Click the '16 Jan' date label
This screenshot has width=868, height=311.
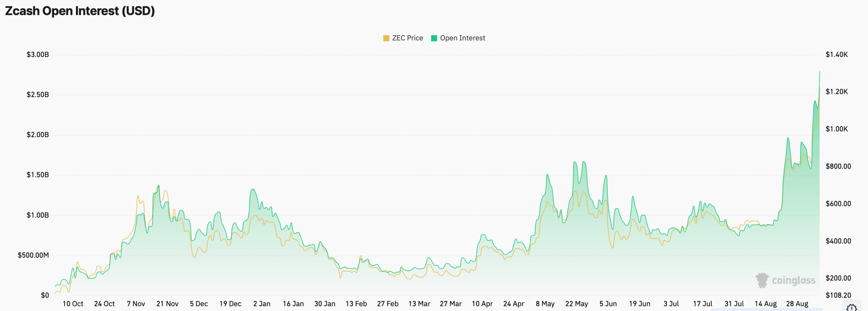coord(293,304)
